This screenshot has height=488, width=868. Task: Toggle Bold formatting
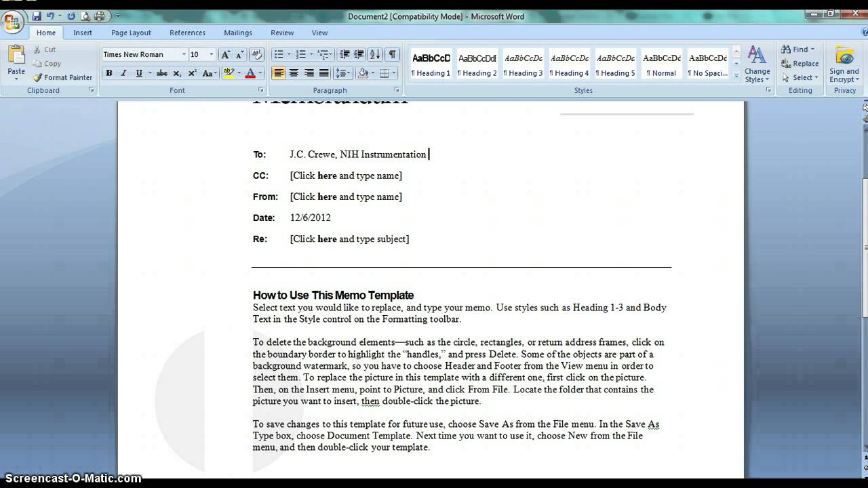click(x=108, y=73)
